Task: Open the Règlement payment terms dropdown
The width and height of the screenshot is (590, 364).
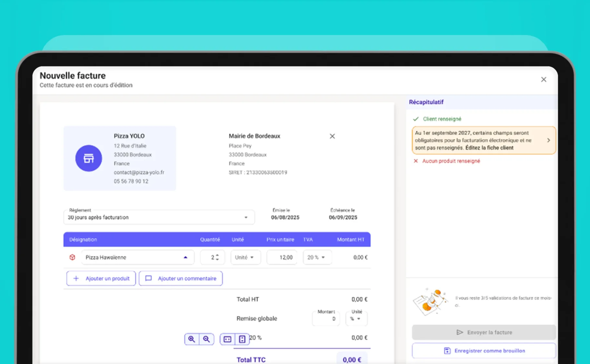Action: click(x=159, y=217)
